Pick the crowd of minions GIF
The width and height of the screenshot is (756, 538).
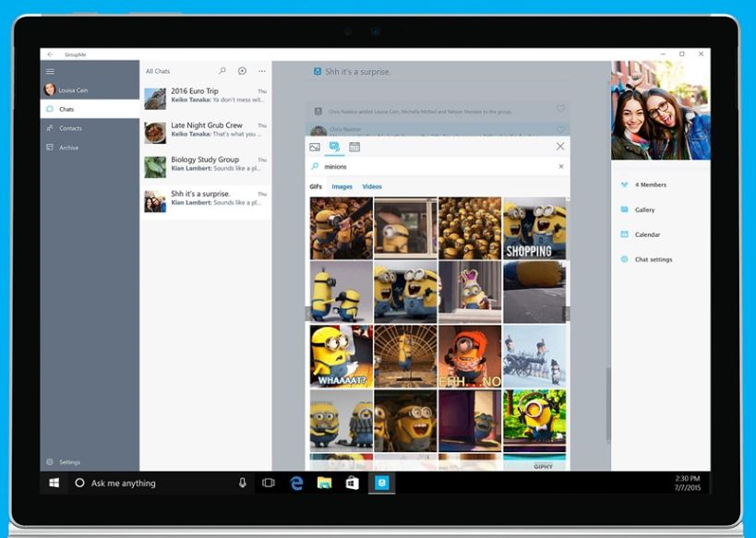coord(470,228)
